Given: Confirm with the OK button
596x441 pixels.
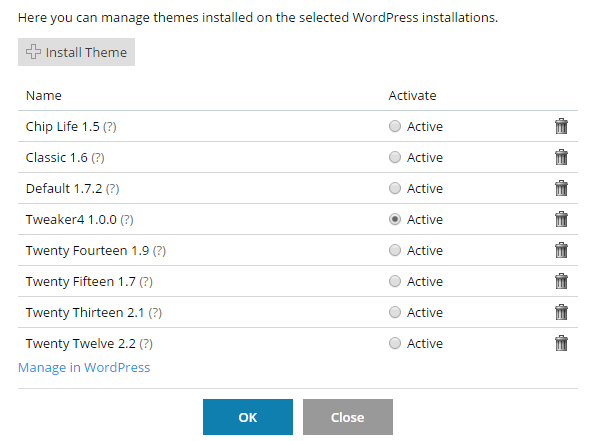Looking at the screenshot, I should [248, 417].
